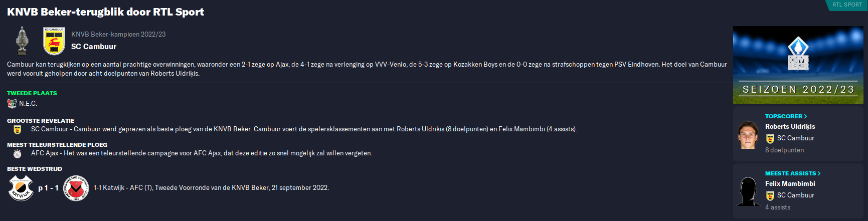The image size is (868, 221).
Task: Click the Katwijk club logo
Action: 21,188
